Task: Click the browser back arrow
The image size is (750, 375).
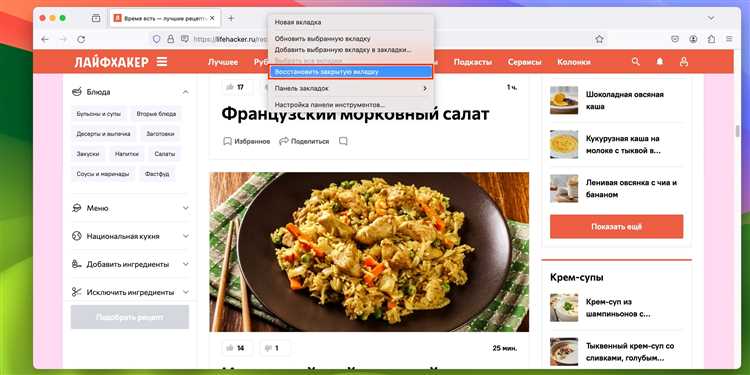Action: tap(45, 39)
